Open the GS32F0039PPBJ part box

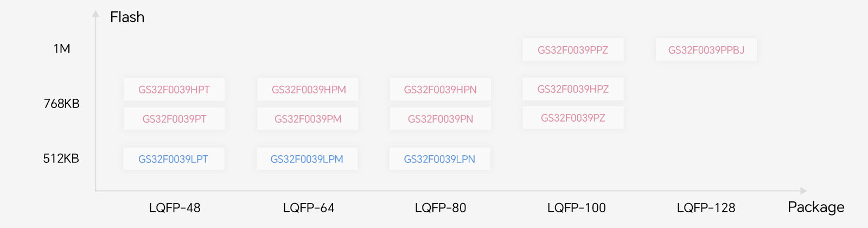coord(706,50)
